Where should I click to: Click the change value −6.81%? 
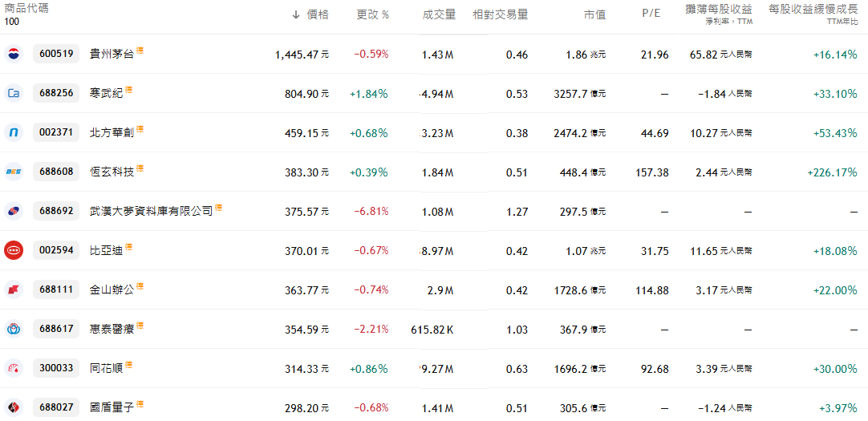371,212
